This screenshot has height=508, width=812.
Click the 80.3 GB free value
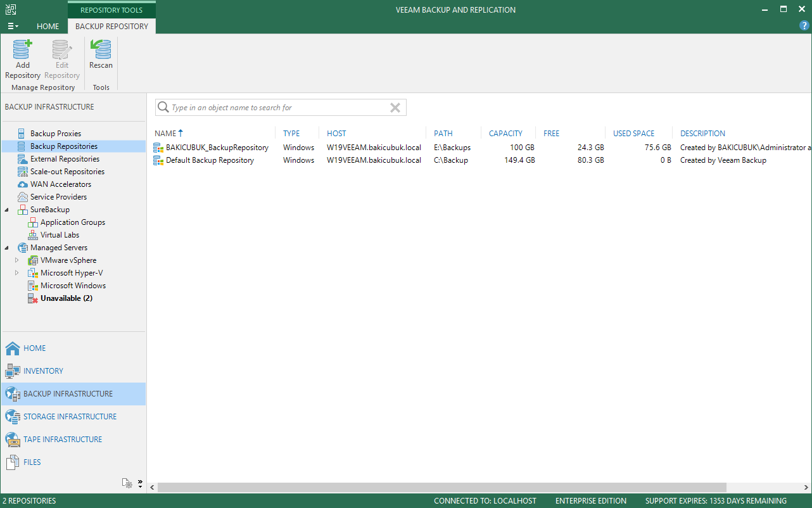point(590,160)
